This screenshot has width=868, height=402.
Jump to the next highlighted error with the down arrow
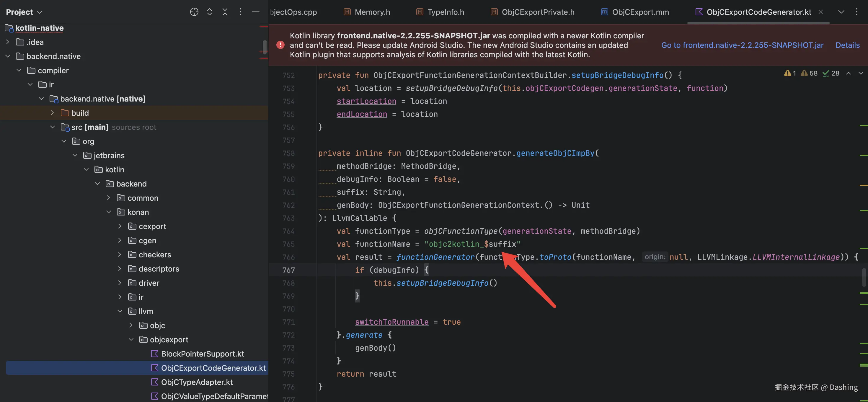pos(860,73)
